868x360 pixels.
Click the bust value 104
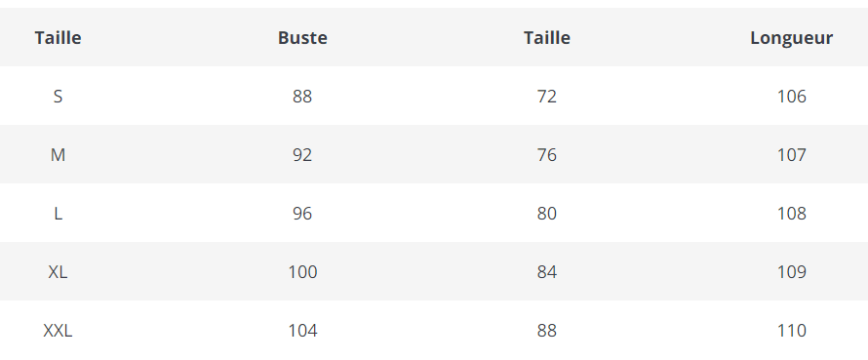pyautogui.click(x=302, y=331)
